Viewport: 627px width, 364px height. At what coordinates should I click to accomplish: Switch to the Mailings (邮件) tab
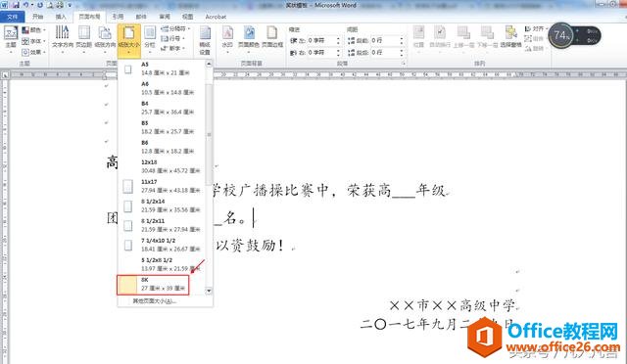click(x=141, y=17)
